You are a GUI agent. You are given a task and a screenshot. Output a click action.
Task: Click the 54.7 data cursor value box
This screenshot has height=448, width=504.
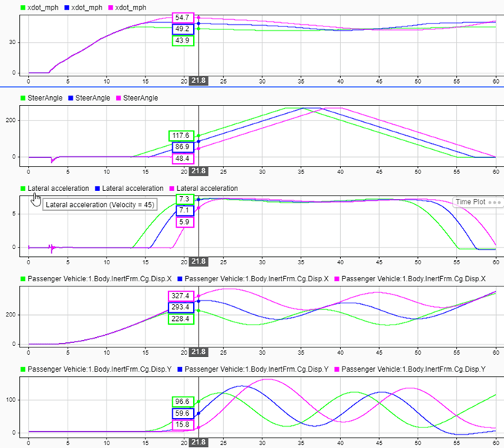pyautogui.click(x=182, y=17)
